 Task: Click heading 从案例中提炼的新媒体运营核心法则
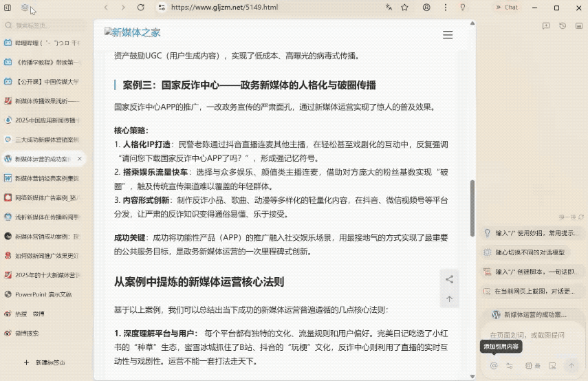pyautogui.click(x=199, y=282)
